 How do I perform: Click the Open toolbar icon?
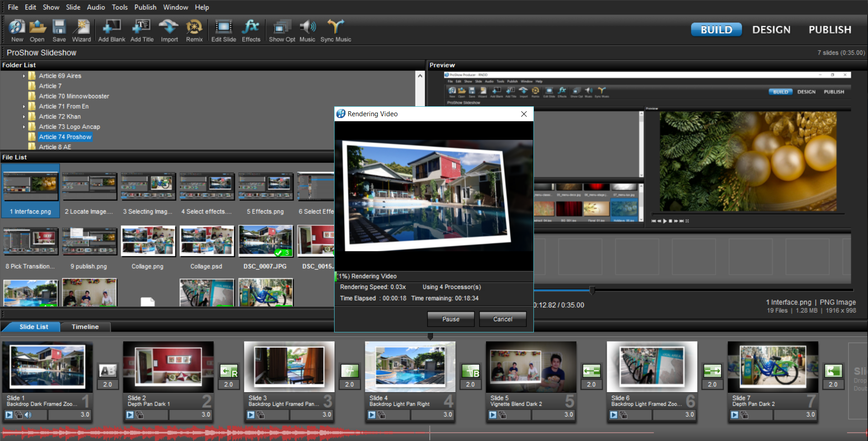click(37, 31)
